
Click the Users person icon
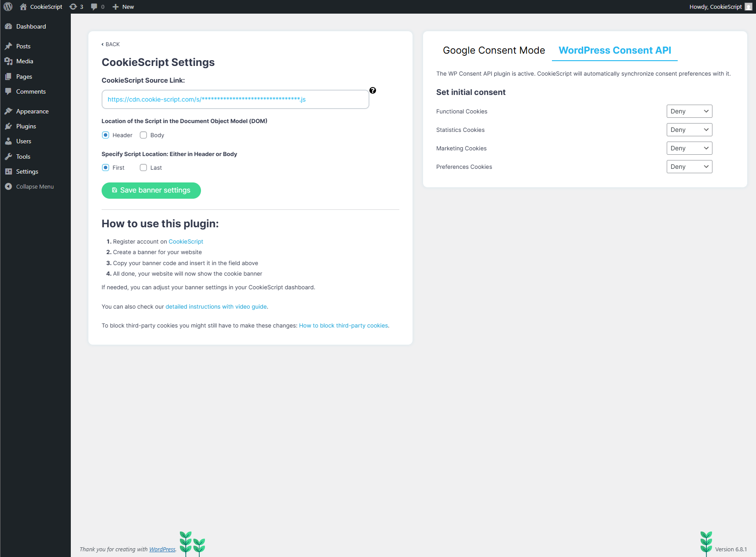[x=8, y=141]
